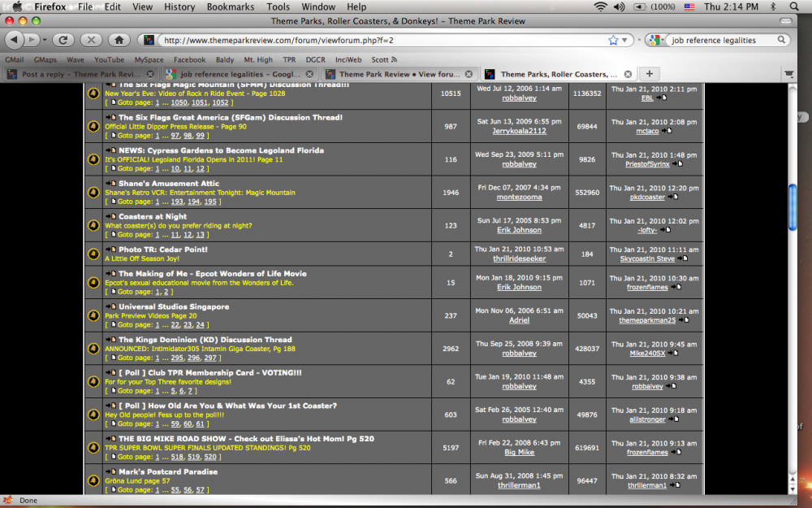Click the Stop loading button
This screenshot has width=812, height=508.
coord(91,39)
